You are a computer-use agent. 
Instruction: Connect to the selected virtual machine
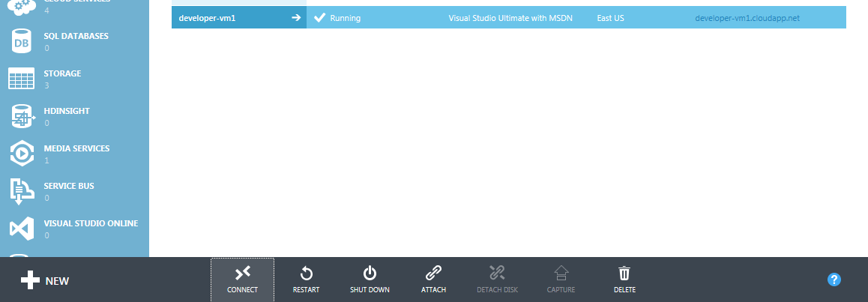[242, 280]
